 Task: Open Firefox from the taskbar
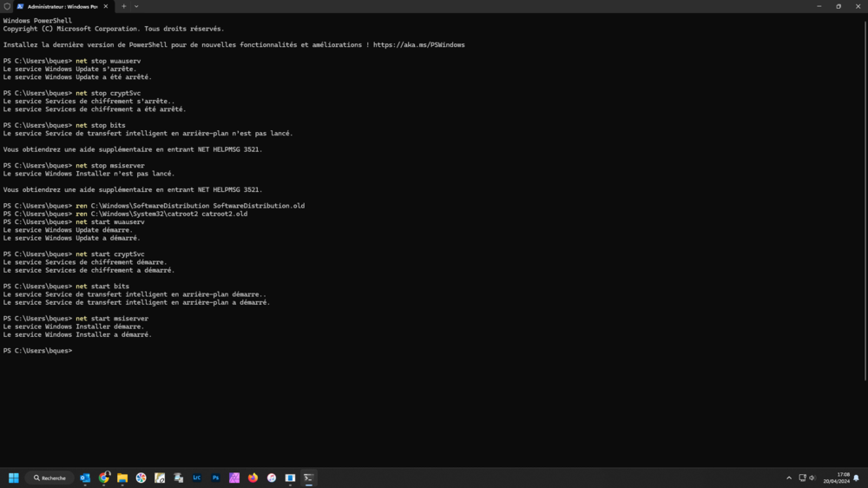(253, 478)
